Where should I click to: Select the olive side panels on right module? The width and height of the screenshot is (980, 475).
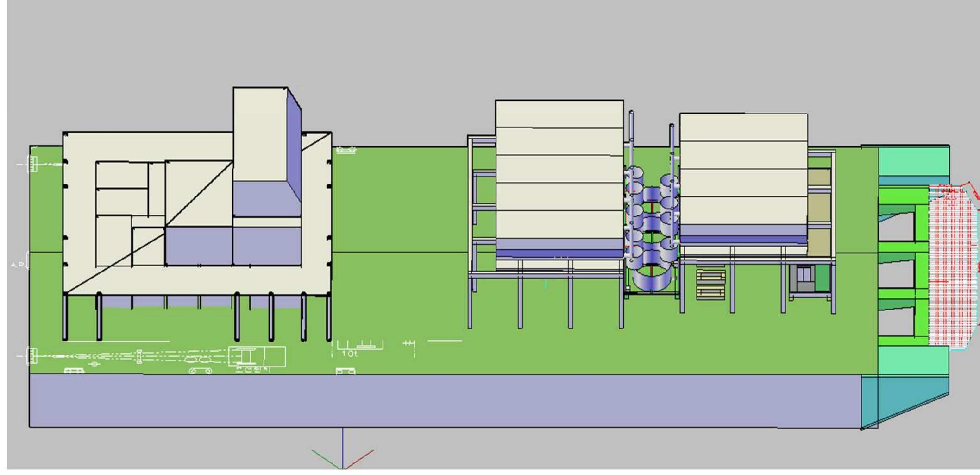(x=819, y=209)
